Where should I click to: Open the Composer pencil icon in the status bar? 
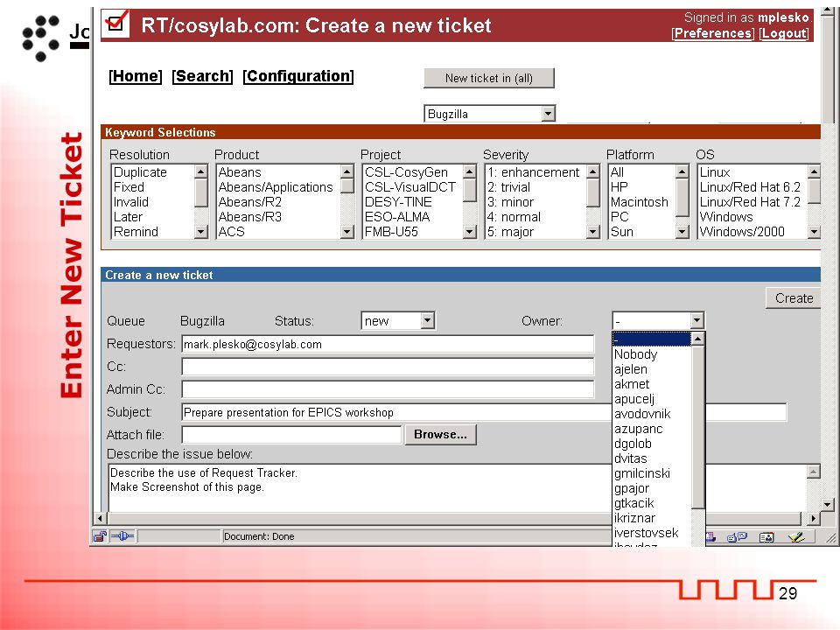pyautogui.click(x=796, y=536)
